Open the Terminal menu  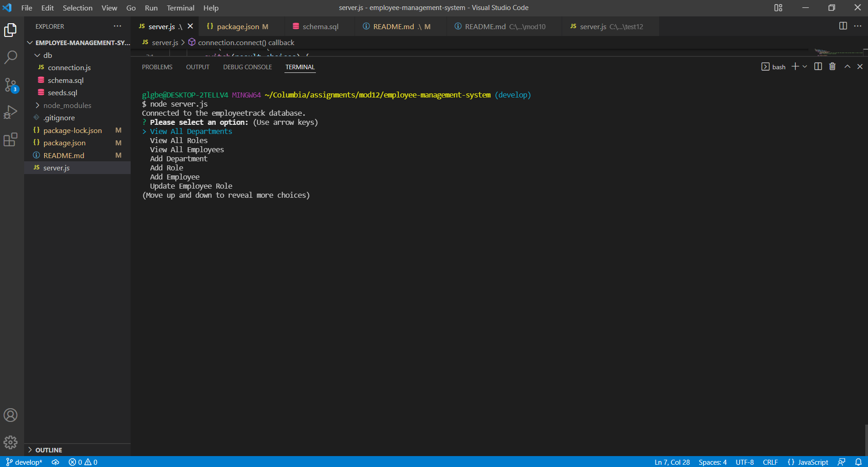[180, 8]
